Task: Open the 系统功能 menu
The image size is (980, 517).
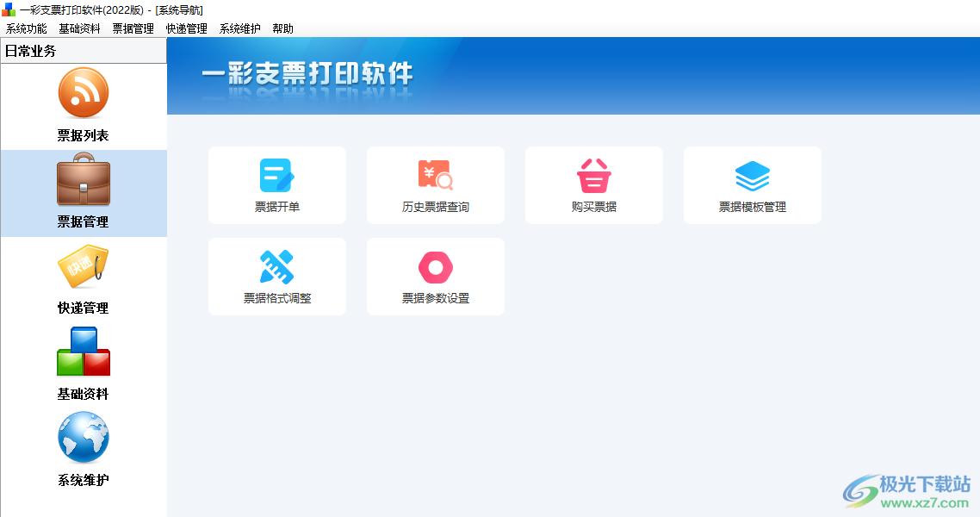Action: [x=27, y=28]
